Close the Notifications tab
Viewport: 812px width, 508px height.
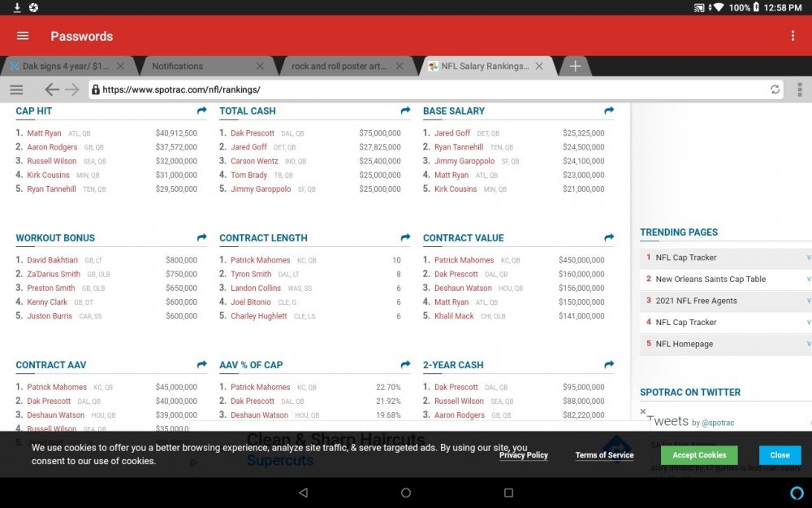click(x=260, y=67)
